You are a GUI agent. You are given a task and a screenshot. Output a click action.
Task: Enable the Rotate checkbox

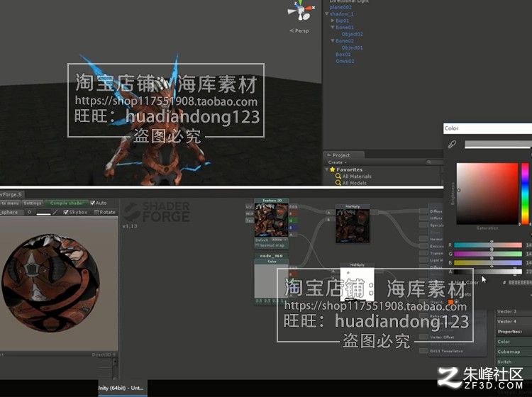coord(96,212)
